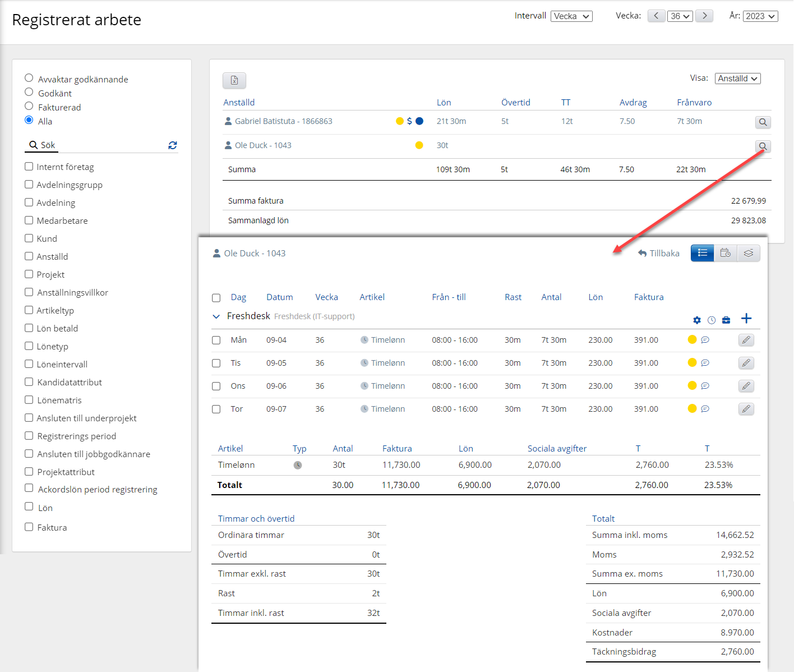
Task: Click the briefcase icon in Freshdesk row
Action: pos(726,320)
